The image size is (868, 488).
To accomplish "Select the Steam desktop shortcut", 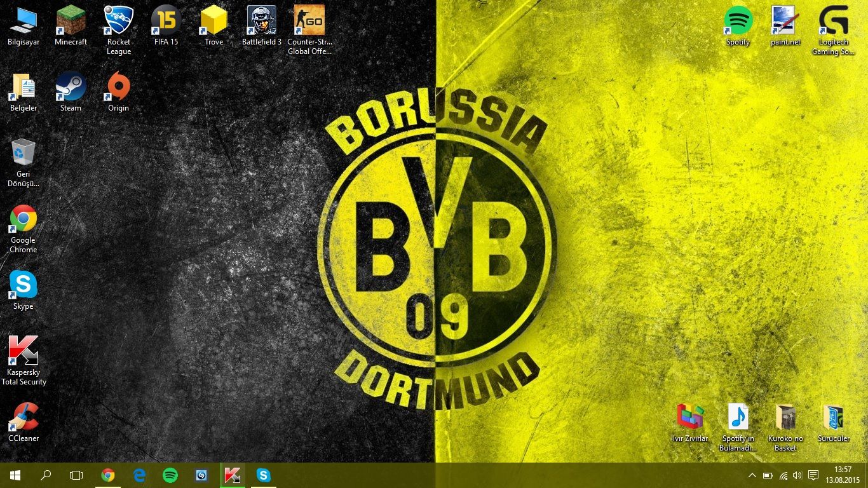I will (71, 92).
